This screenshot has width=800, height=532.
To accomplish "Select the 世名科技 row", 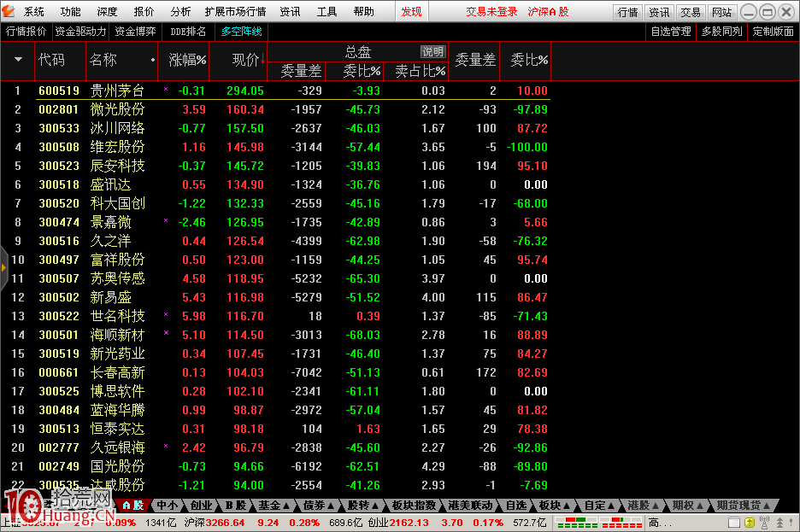I will pyautogui.click(x=275, y=316).
